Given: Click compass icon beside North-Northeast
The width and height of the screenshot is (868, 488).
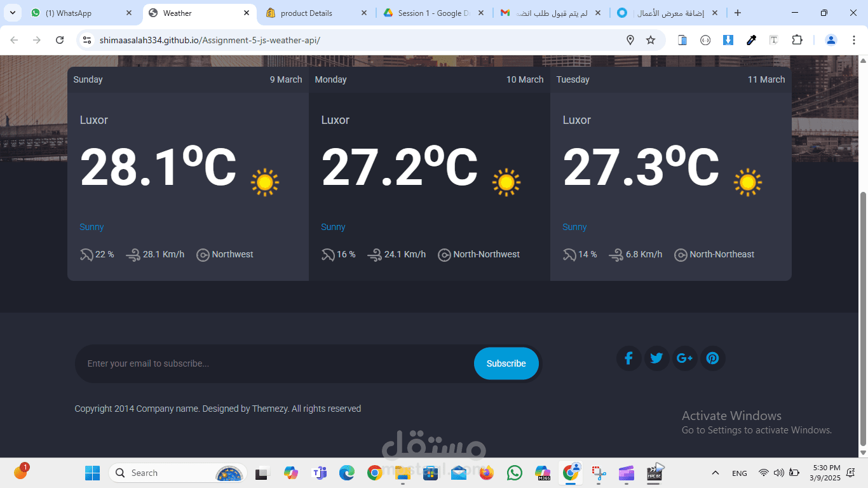Looking at the screenshot, I should coord(681,255).
